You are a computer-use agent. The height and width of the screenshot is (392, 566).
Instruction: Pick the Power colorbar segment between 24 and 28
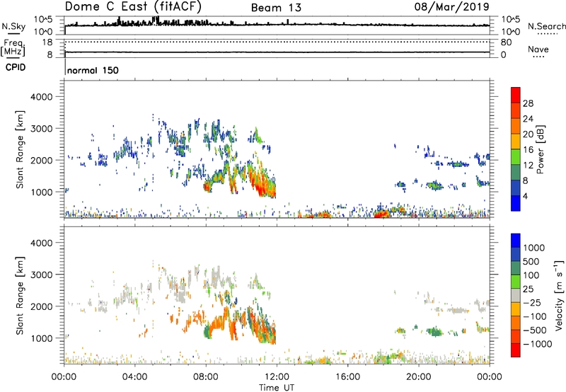[x=516, y=110]
